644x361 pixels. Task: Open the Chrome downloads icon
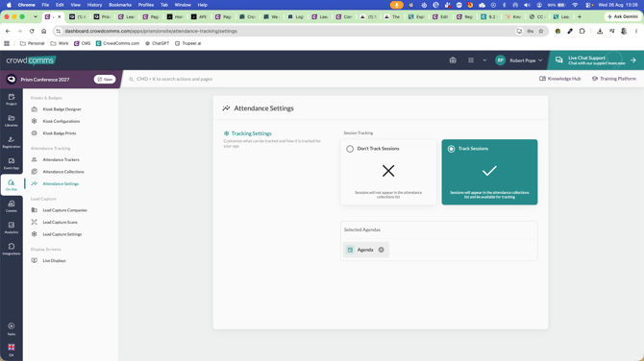(x=600, y=31)
